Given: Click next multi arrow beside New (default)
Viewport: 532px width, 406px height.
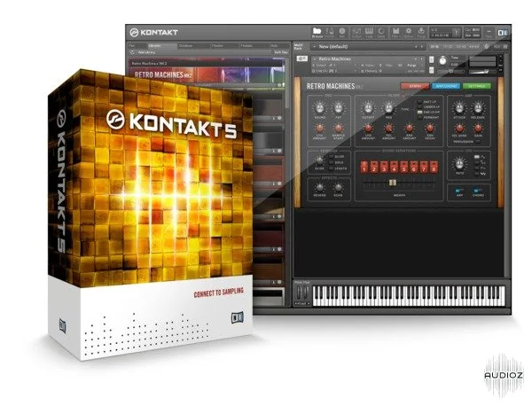Looking at the screenshot, I should pyautogui.click(x=422, y=46).
